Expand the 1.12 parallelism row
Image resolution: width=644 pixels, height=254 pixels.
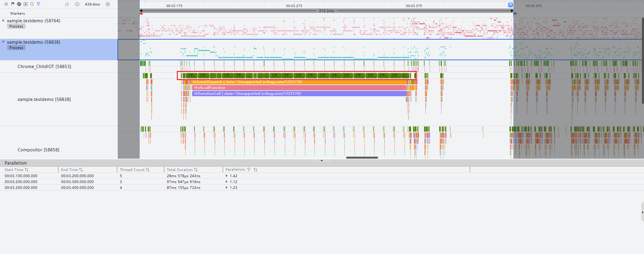click(x=227, y=182)
